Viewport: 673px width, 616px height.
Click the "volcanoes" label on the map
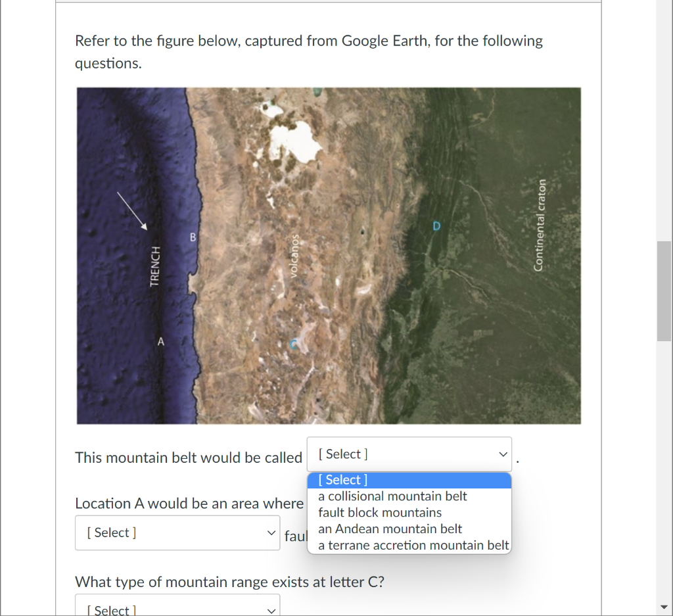294,257
